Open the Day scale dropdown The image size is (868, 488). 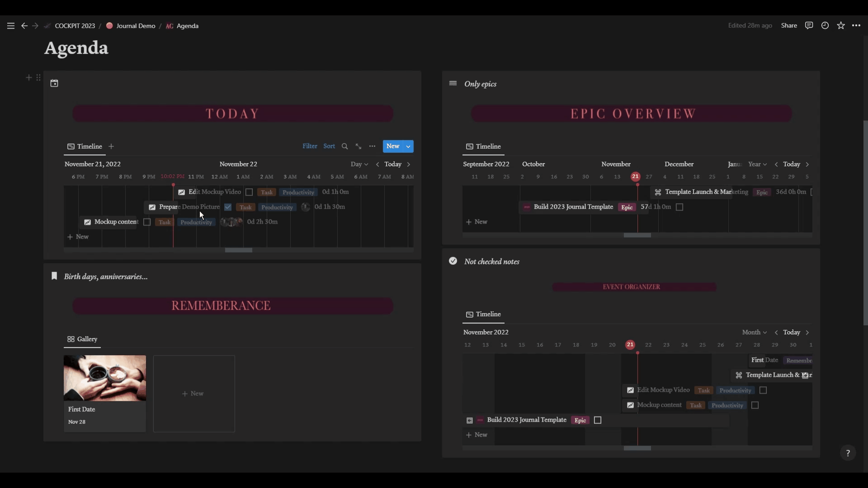pyautogui.click(x=359, y=164)
